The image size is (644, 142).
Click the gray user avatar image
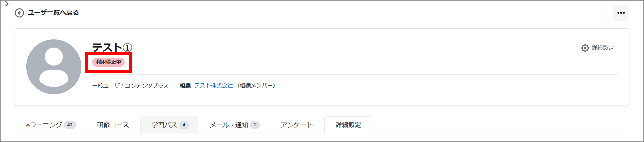point(54,67)
